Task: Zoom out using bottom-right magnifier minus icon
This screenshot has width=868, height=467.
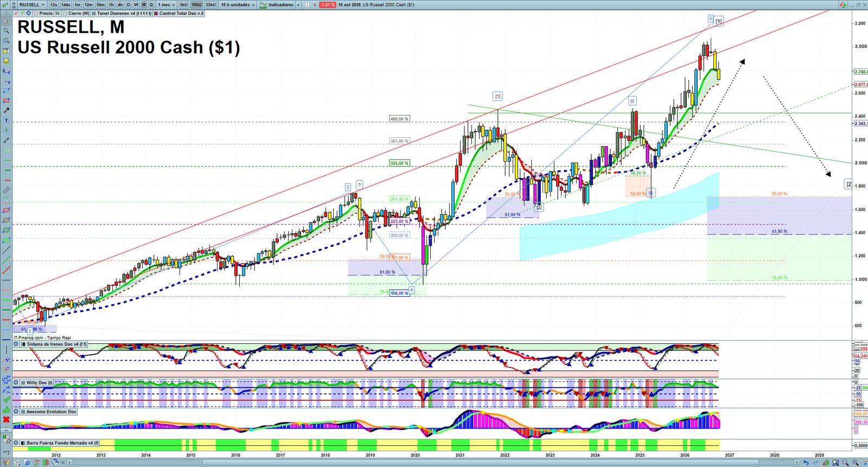Action: 845,463
